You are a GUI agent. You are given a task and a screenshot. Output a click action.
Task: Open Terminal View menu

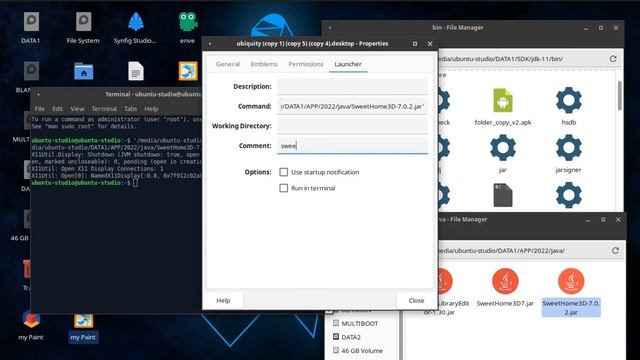[77, 109]
